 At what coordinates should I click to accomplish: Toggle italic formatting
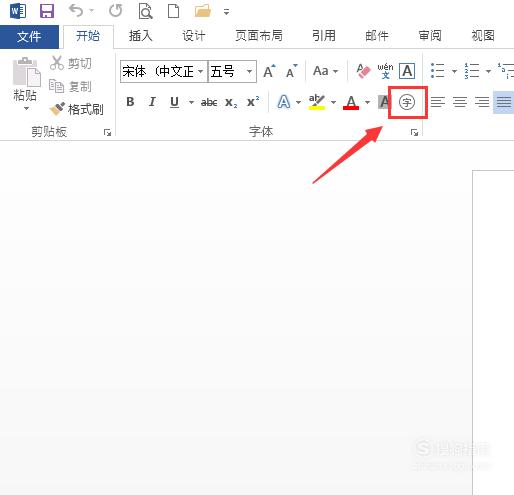click(x=152, y=102)
